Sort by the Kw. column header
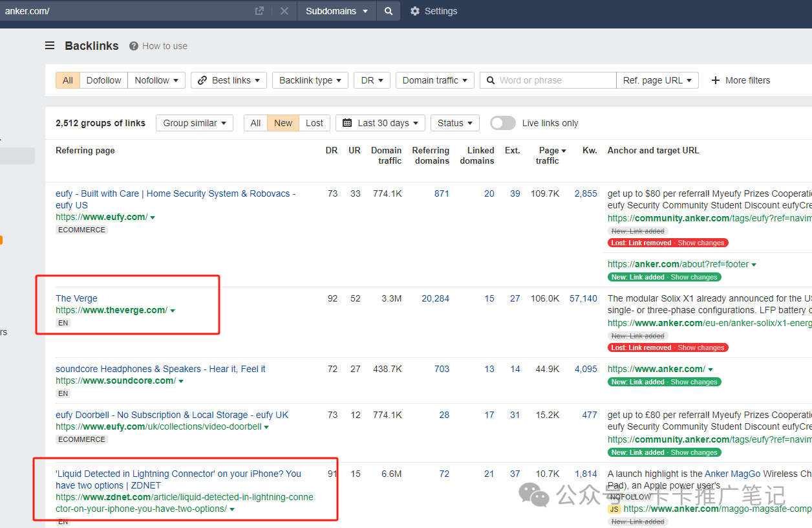This screenshot has height=528, width=812. click(x=590, y=150)
